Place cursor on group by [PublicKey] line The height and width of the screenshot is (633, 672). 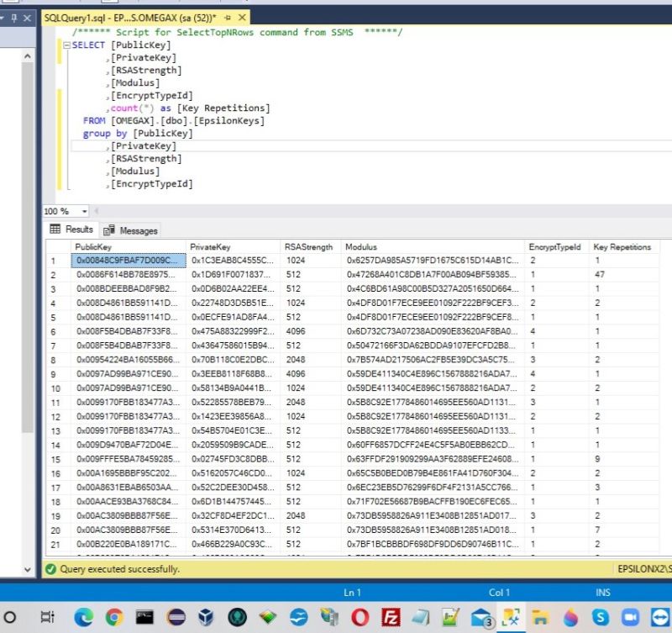138,134
